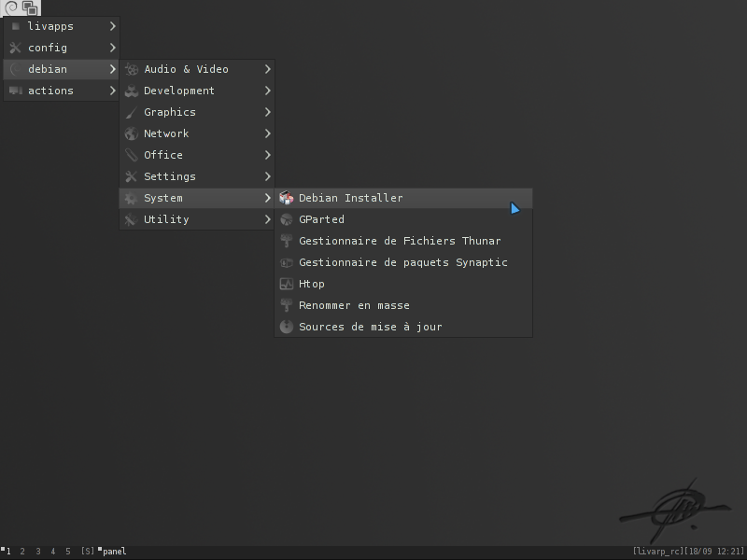Click the config wrench icon
The image size is (747, 560).
tap(16, 48)
